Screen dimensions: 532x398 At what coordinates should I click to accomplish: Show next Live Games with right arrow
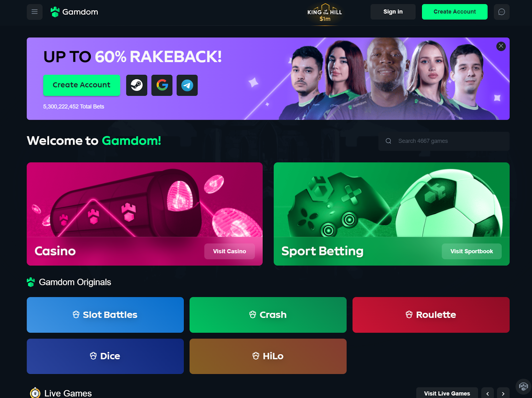pos(503,393)
